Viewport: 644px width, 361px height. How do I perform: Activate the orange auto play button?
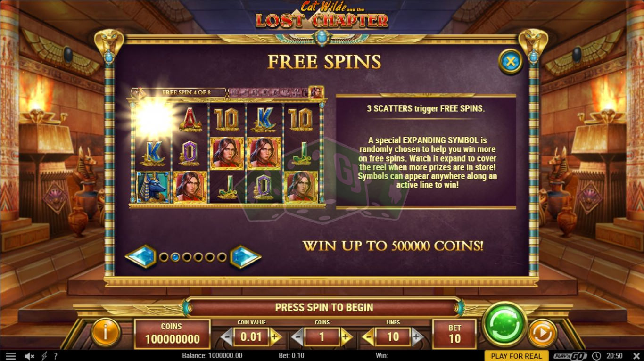(x=542, y=334)
